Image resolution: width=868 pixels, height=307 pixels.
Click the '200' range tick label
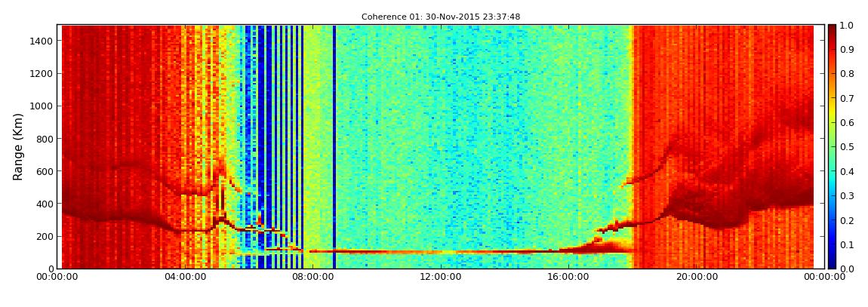(x=45, y=236)
